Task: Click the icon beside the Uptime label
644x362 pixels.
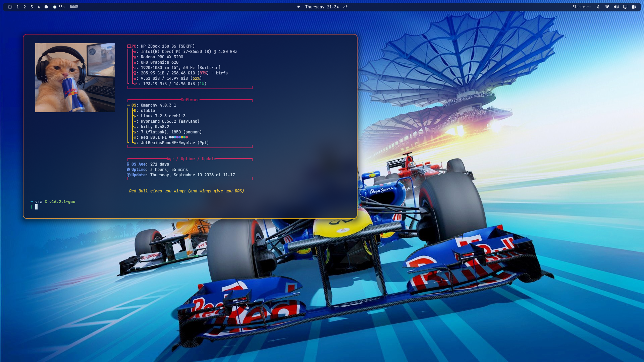Action: [x=128, y=170]
